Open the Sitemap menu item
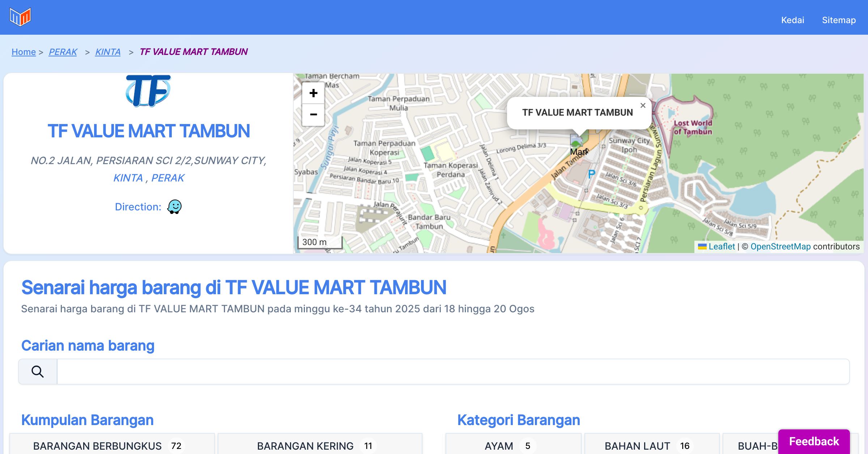 pyautogui.click(x=839, y=20)
